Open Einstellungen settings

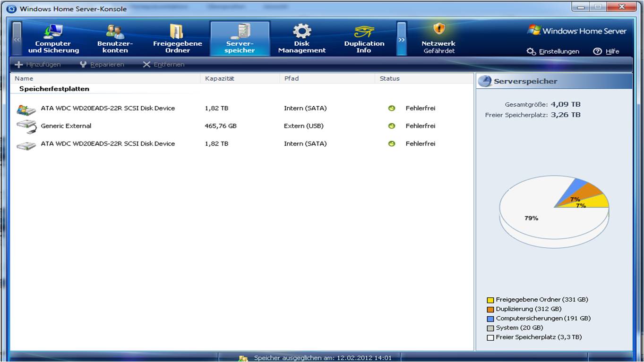553,51
